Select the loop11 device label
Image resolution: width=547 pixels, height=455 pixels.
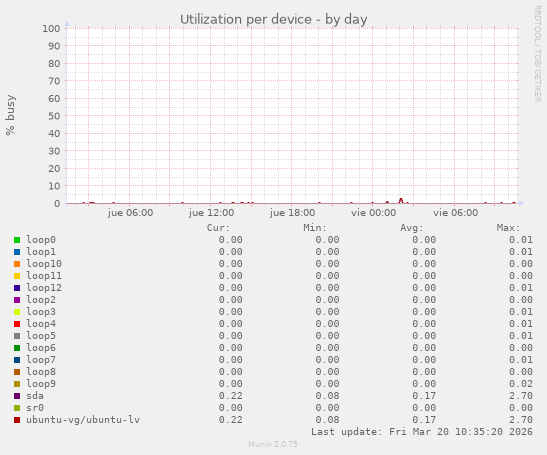pyautogui.click(x=44, y=276)
